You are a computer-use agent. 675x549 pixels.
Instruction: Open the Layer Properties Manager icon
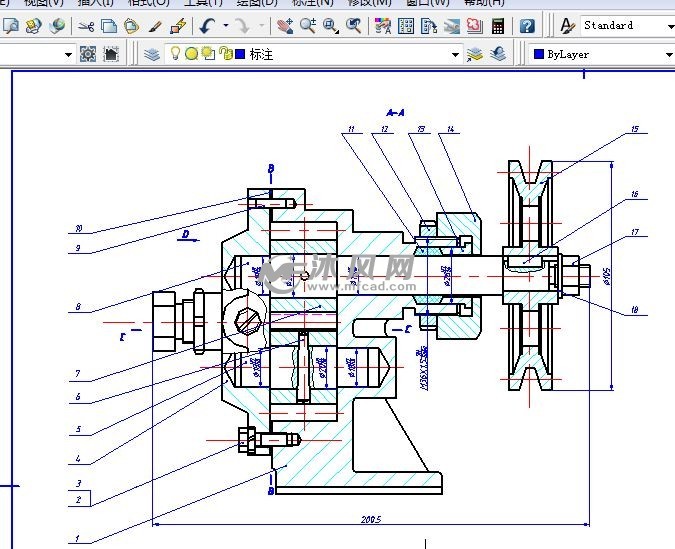pyautogui.click(x=152, y=54)
